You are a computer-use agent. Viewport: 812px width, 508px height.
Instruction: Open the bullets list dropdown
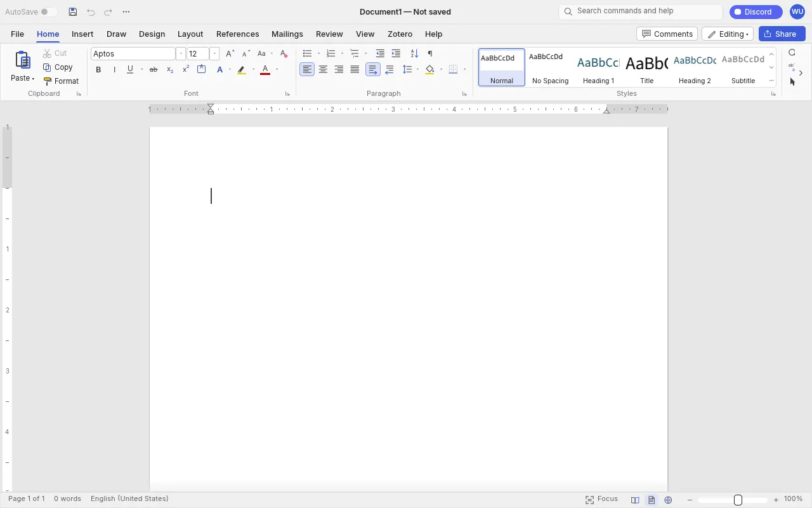(x=318, y=54)
